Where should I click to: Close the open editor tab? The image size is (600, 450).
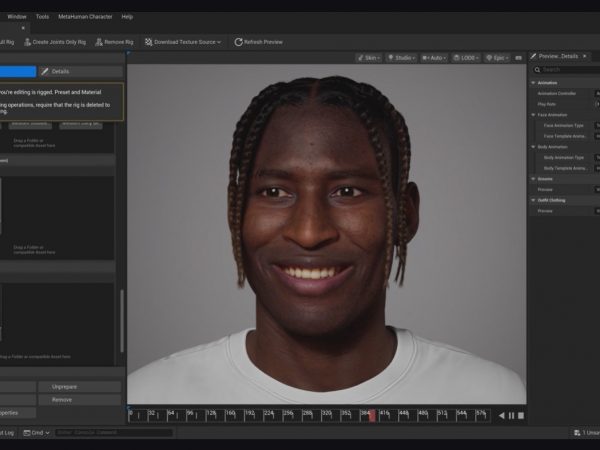click(23, 28)
